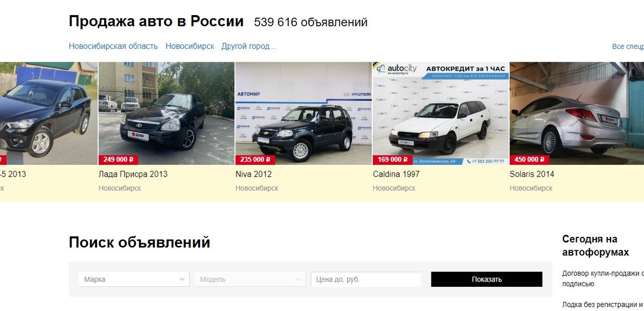Choose the Другой город... link
This screenshot has height=311, width=644.
coord(249,46)
